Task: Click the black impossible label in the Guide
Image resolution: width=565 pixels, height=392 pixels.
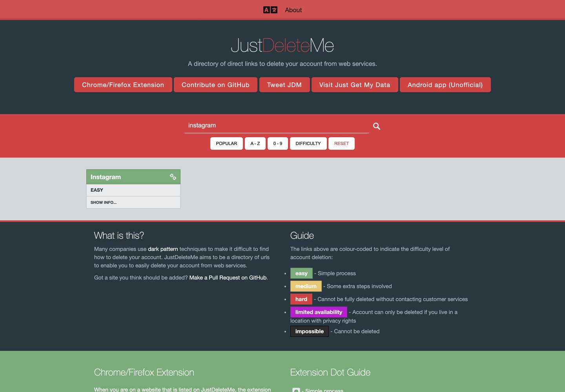Action: click(x=310, y=331)
